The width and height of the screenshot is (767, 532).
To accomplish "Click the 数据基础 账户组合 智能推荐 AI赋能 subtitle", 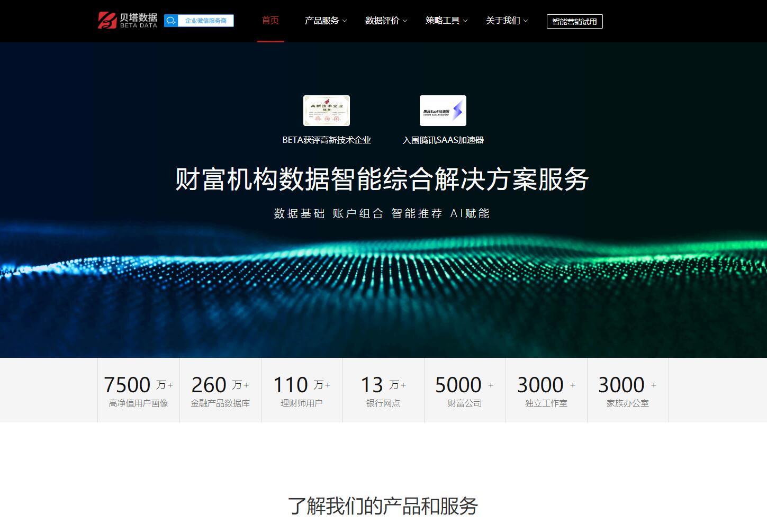I will 382,213.
